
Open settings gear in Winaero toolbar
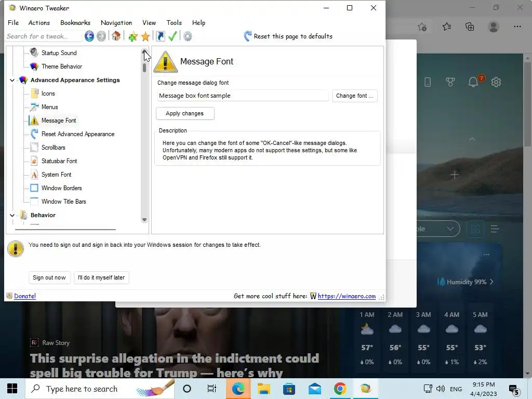(188, 36)
